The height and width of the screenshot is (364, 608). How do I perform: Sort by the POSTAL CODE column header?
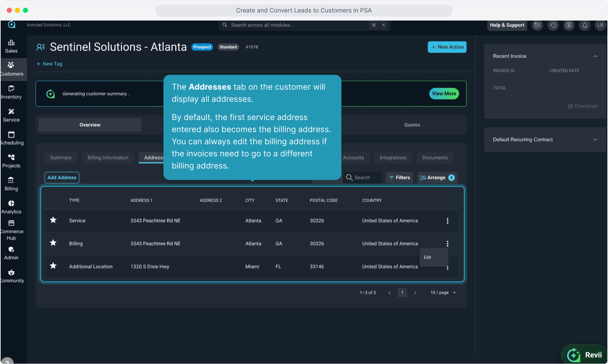coord(324,201)
